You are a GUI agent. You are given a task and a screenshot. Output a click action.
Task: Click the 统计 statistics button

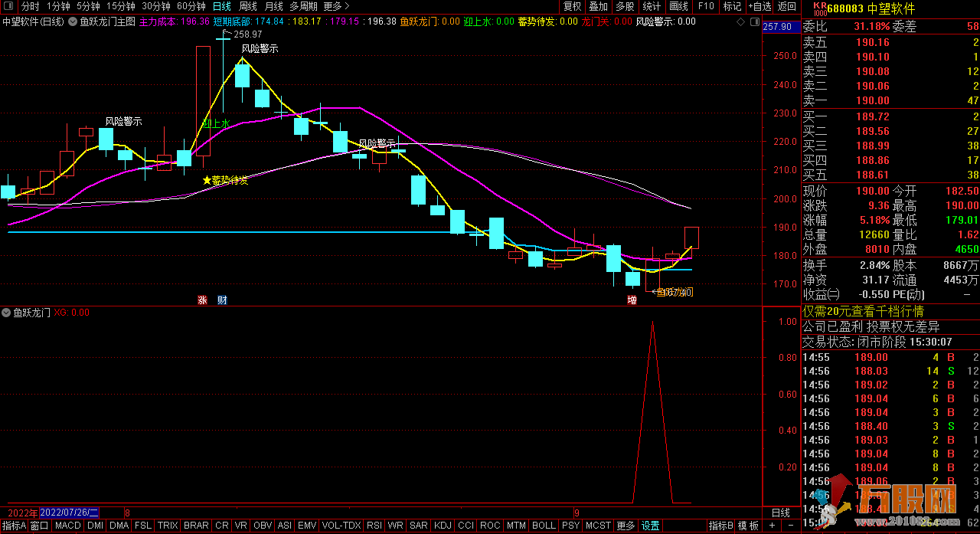[x=652, y=6]
